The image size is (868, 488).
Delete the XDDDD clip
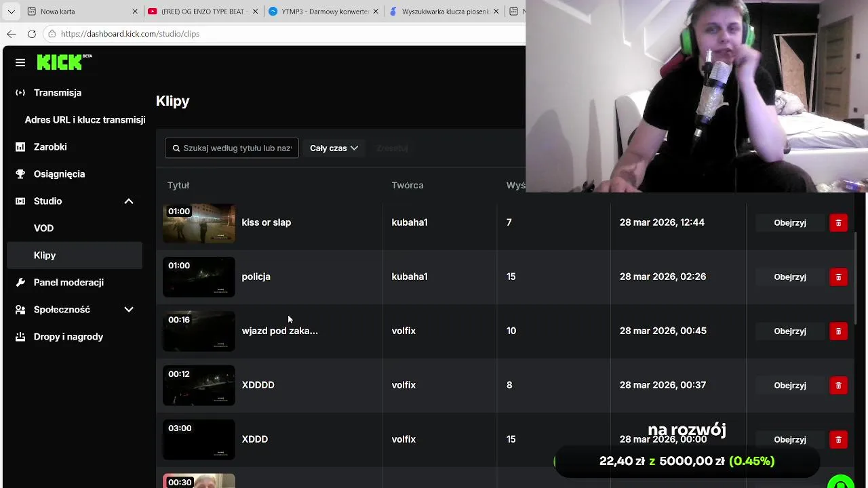[838, 385]
